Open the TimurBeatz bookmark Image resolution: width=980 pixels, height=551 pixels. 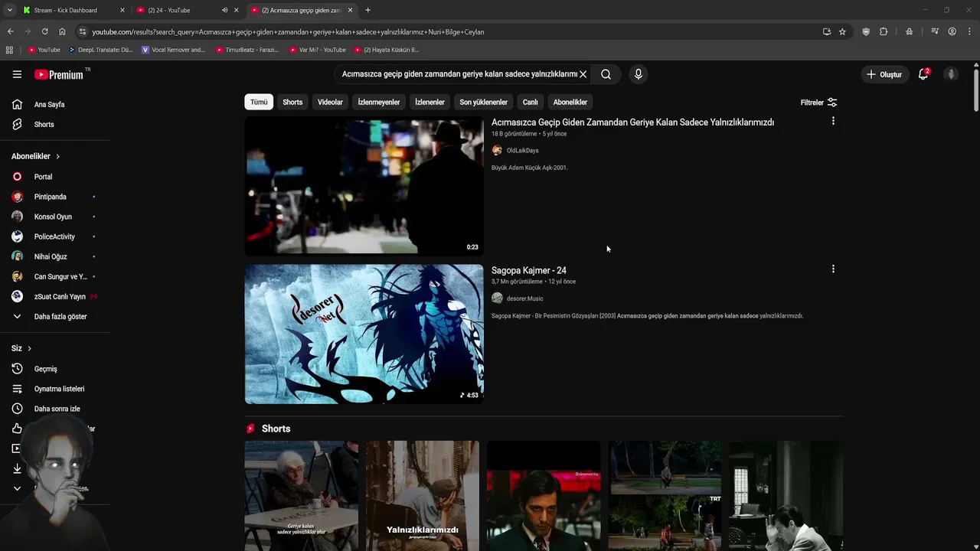(x=247, y=50)
